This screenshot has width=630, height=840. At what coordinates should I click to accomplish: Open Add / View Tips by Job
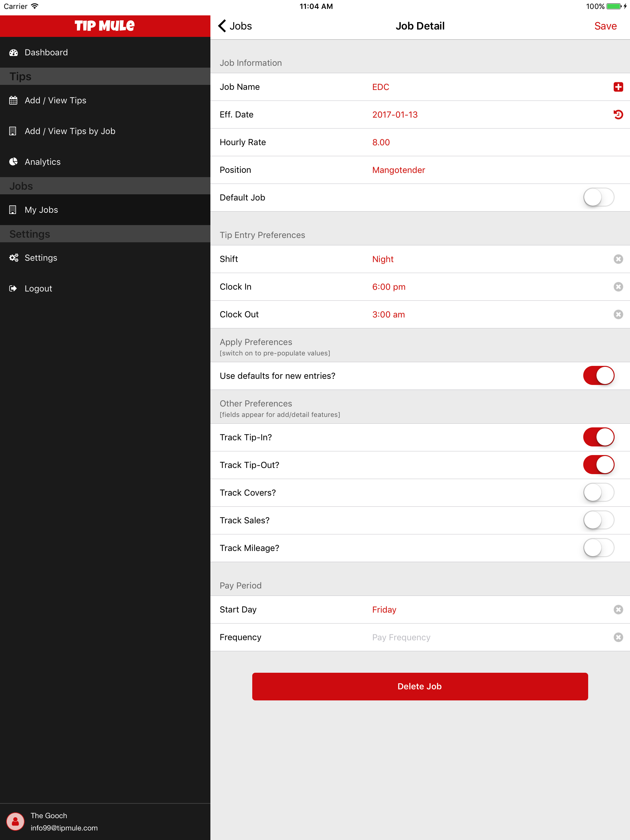pos(105,131)
